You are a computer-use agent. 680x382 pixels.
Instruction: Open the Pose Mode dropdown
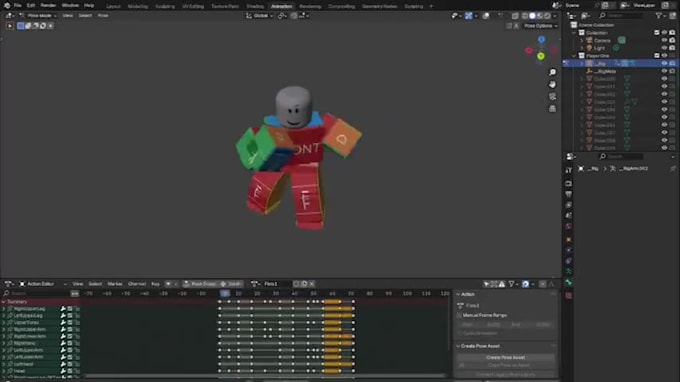(x=38, y=16)
